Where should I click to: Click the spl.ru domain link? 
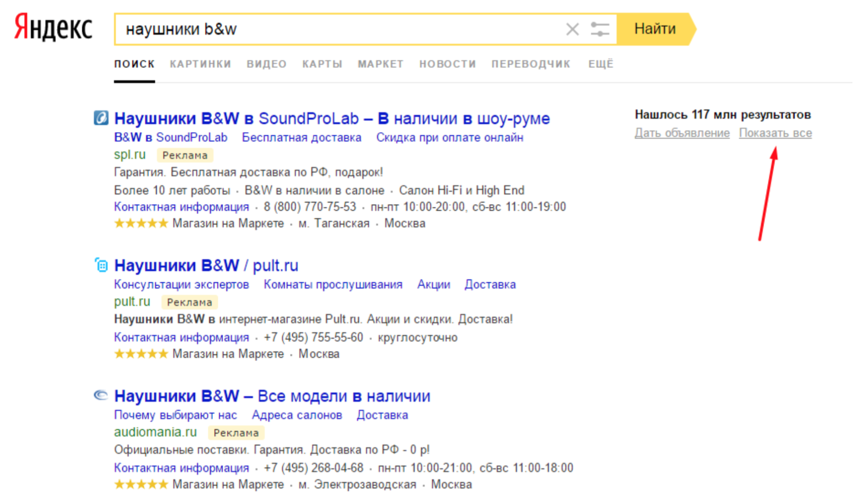(x=130, y=155)
